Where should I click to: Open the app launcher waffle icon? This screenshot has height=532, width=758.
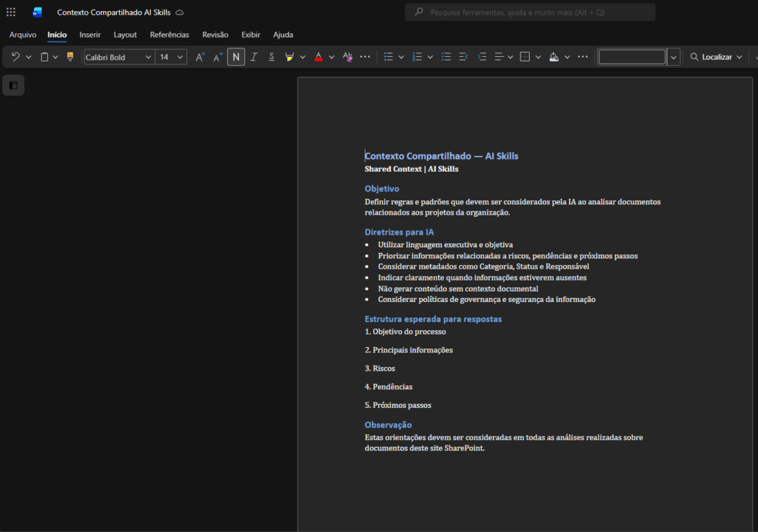click(x=10, y=12)
